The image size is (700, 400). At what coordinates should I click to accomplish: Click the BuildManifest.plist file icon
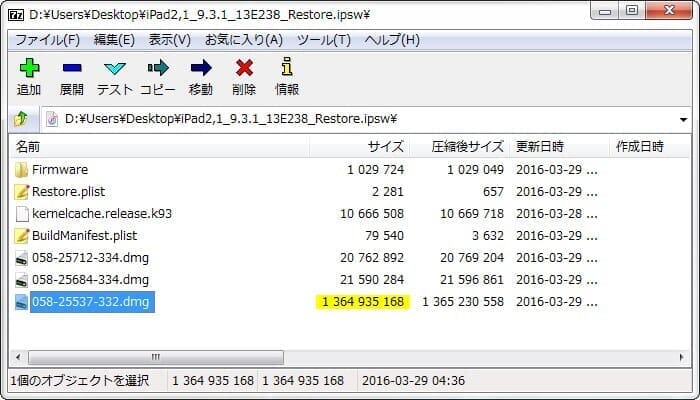(x=21, y=235)
